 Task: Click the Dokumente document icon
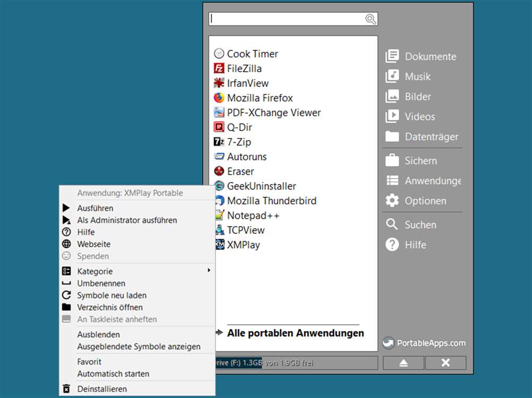(x=392, y=56)
